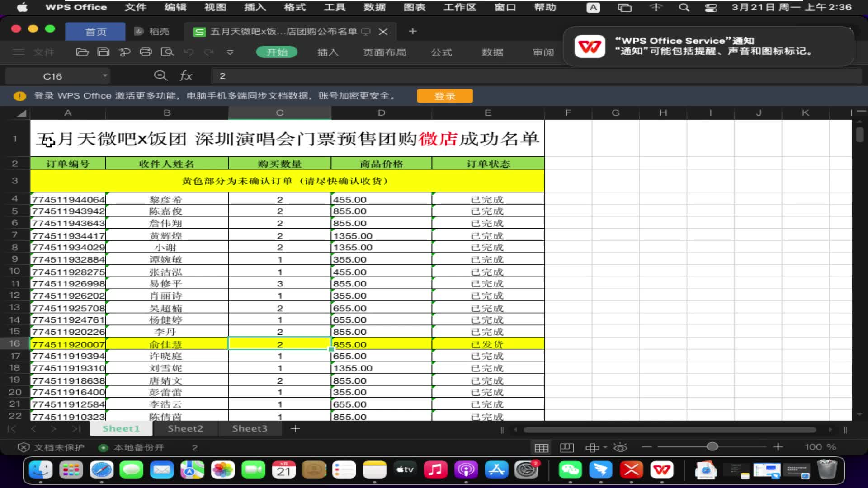Viewport: 868px width, 488px height.
Task: Select the 开始 ribbon tab
Action: tap(277, 52)
